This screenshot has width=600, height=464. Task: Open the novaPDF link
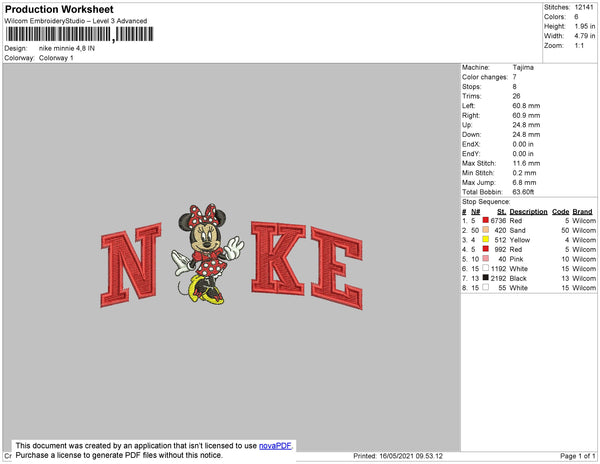[x=275, y=446]
